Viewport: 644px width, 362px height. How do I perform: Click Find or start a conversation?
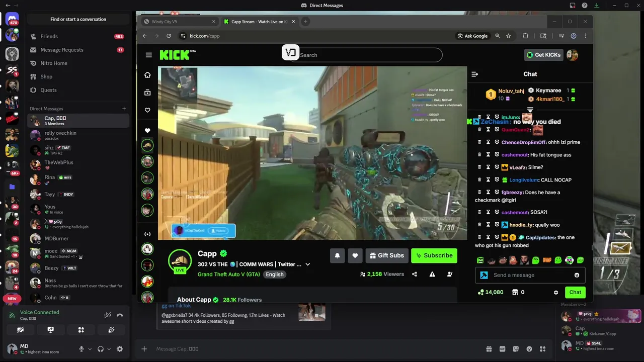[78, 19]
